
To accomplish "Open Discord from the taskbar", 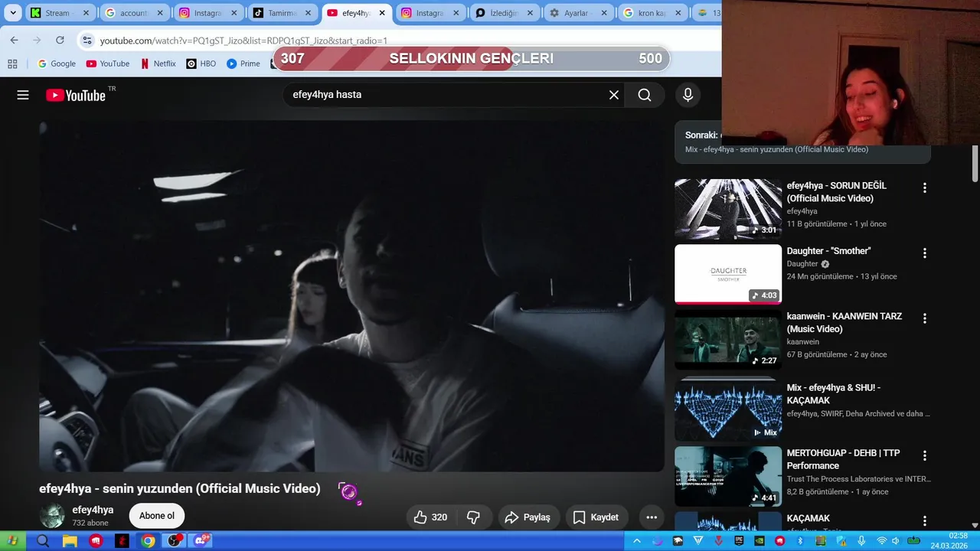I will [202, 541].
